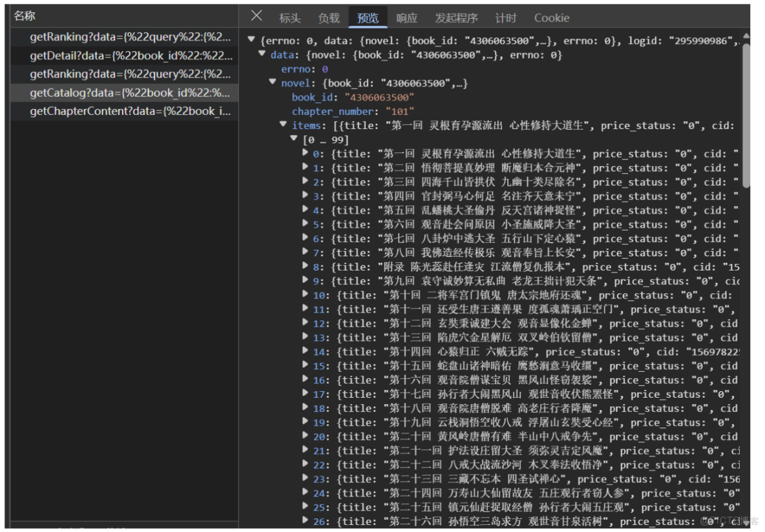The image size is (765, 532).
Task: Collapse the data node
Action: 262,55
